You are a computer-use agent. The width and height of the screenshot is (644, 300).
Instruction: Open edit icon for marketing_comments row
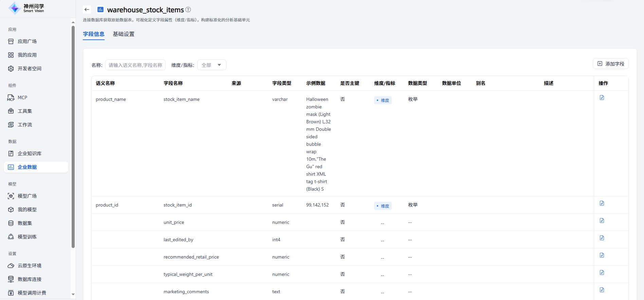coord(602,290)
